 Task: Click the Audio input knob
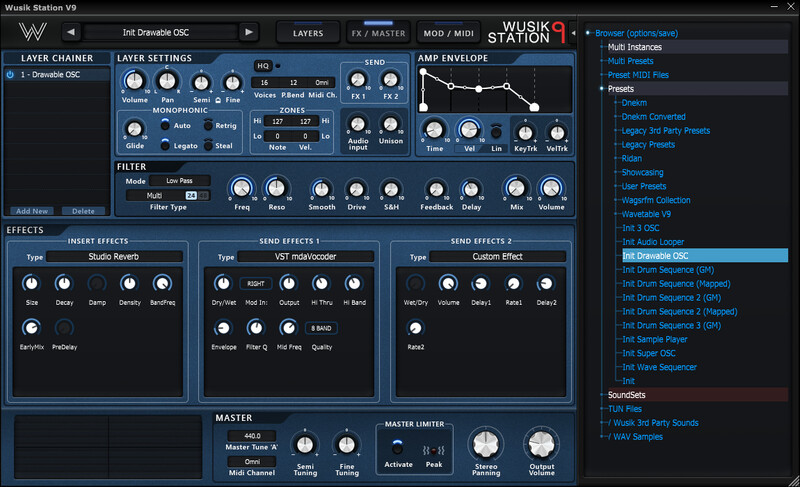pos(358,124)
